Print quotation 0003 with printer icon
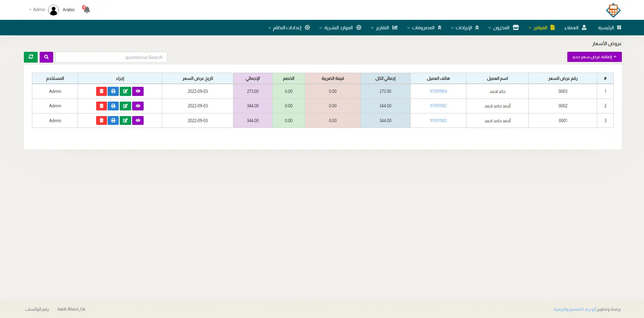Image resolution: width=644 pixels, height=318 pixels. pos(113,91)
